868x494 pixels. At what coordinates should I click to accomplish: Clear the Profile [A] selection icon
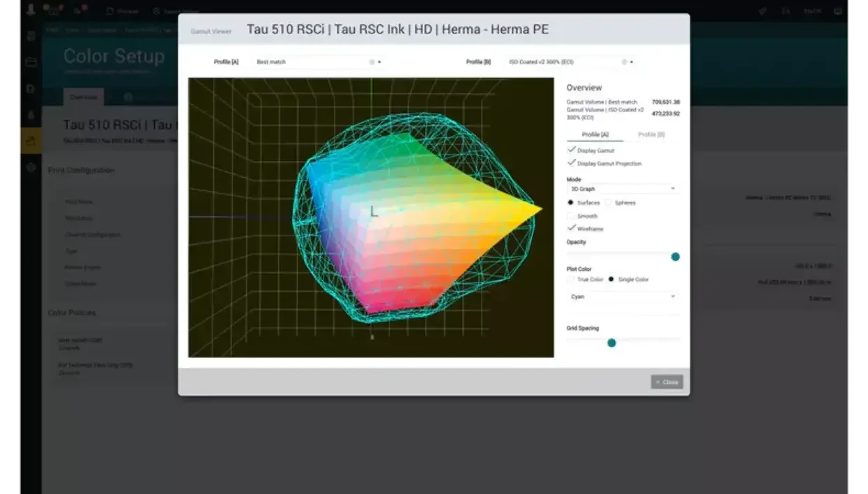(372, 62)
